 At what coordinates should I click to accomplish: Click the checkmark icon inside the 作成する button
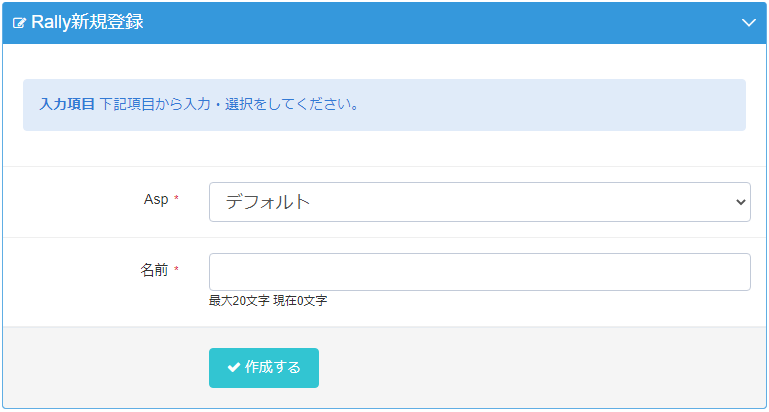coord(234,367)
